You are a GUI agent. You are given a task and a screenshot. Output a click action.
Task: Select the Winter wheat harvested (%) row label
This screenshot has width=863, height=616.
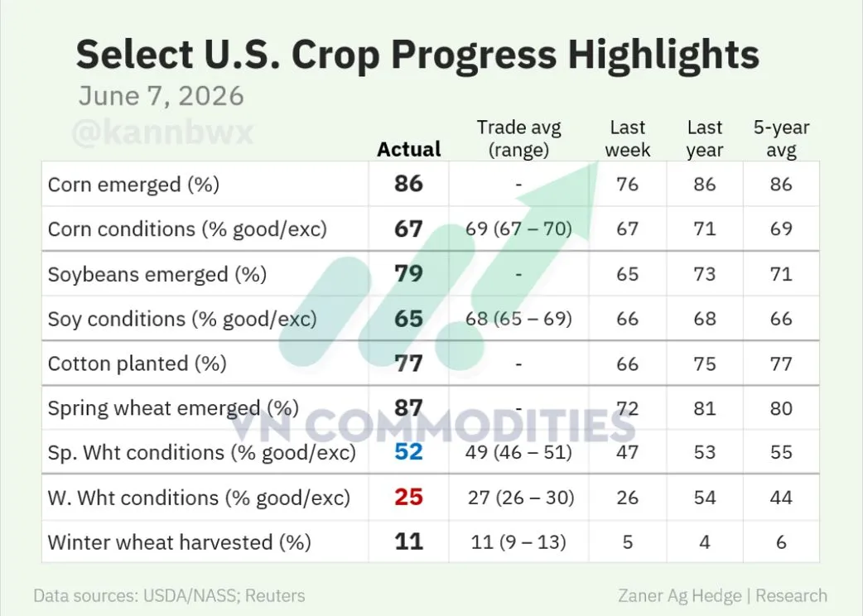click(x=180, y=542)
